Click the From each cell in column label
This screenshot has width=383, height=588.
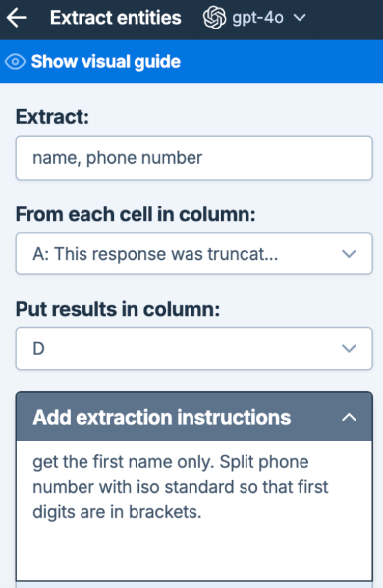pos(136,215)
